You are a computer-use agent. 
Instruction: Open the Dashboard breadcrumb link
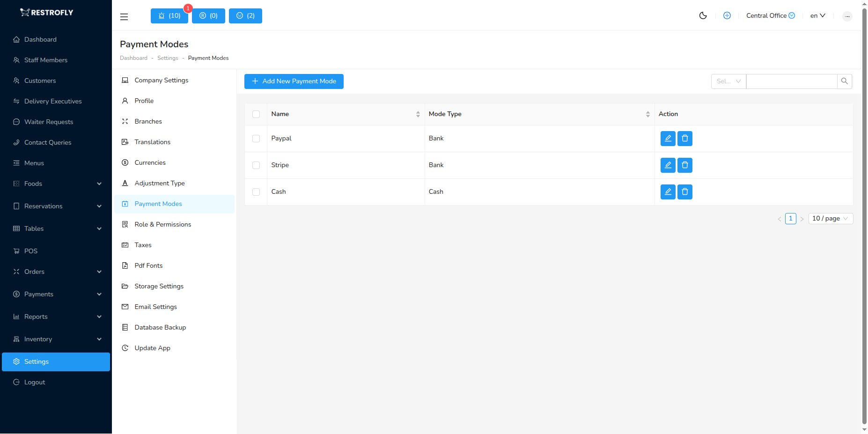coord(133,58)
